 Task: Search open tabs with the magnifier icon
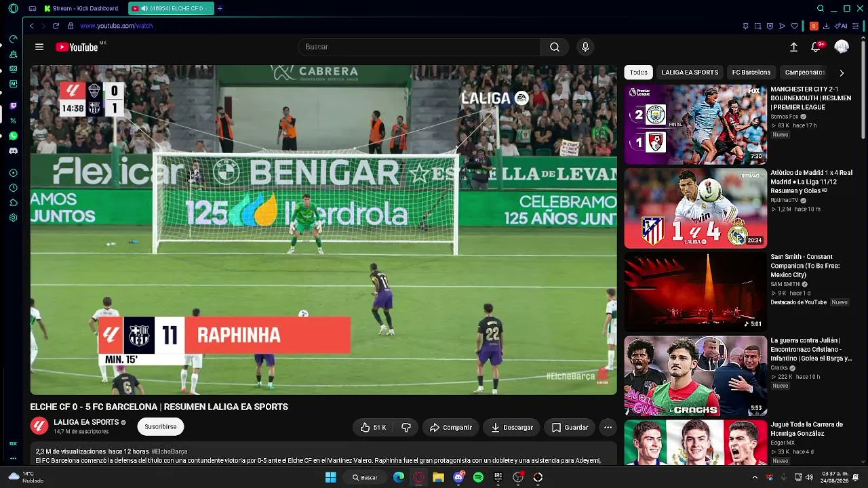[x=821, y=8]
